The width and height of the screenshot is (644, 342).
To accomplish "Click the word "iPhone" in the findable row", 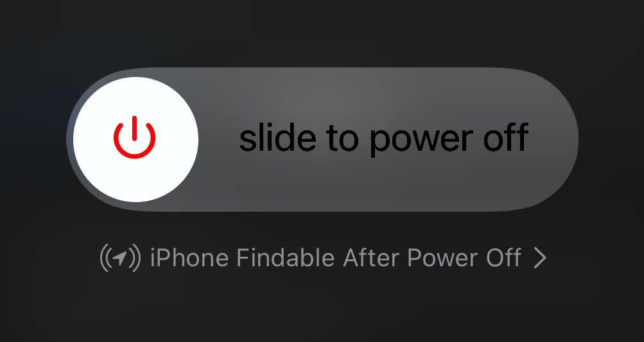I will tap(189, 258).
